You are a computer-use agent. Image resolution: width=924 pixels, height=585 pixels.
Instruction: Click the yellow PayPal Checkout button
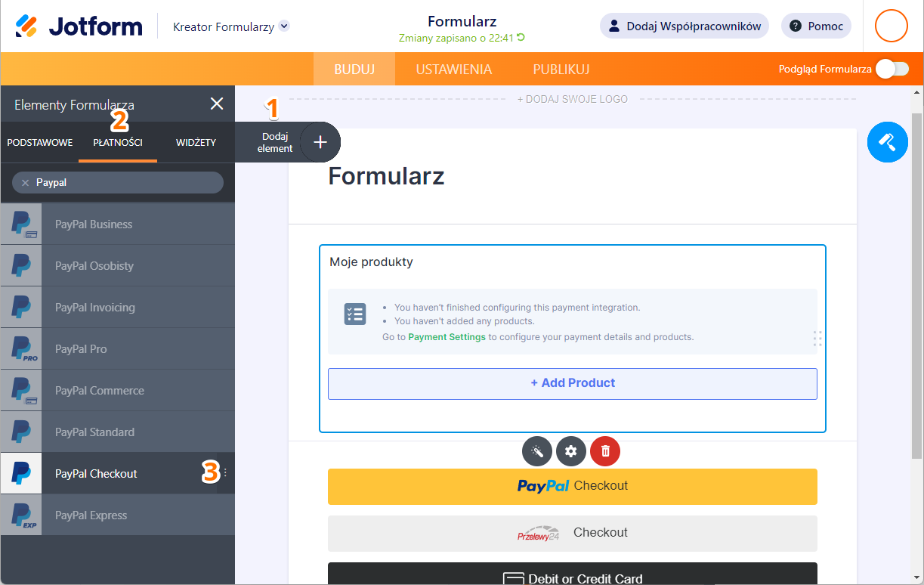(573, 486)
